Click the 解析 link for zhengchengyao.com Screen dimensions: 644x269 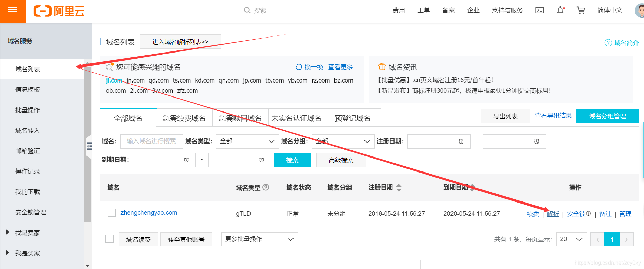(553, 214)
